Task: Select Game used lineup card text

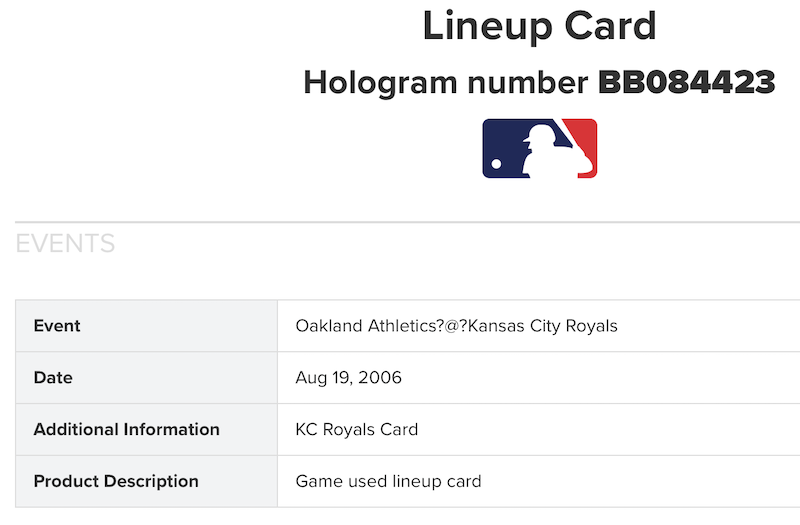Action: click(x=388, y=481)
